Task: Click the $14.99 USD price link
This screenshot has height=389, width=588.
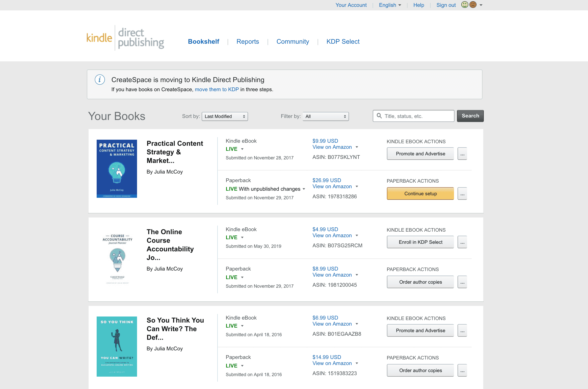Action: coord(327,357)
